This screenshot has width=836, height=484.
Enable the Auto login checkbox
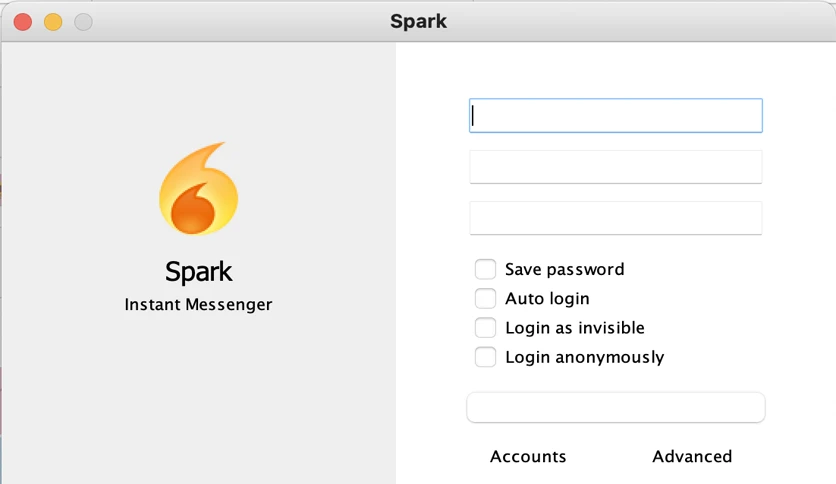(x=485, y=299)
